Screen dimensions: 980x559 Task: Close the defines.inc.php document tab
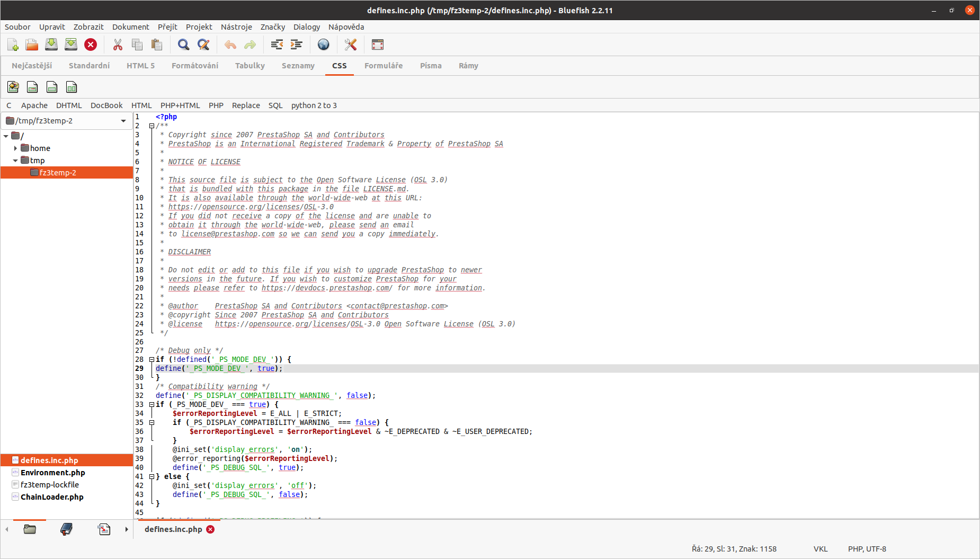[210, 529]
